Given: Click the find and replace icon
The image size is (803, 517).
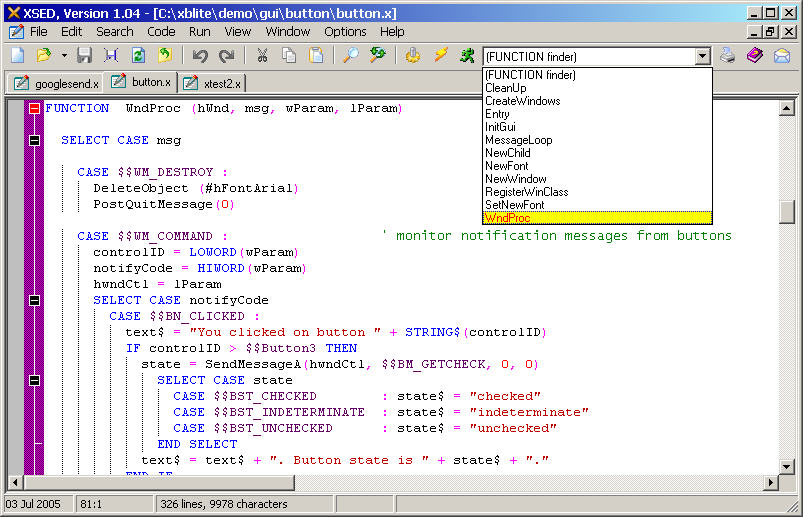Looking at the screenshot, I should pos(378,55).
